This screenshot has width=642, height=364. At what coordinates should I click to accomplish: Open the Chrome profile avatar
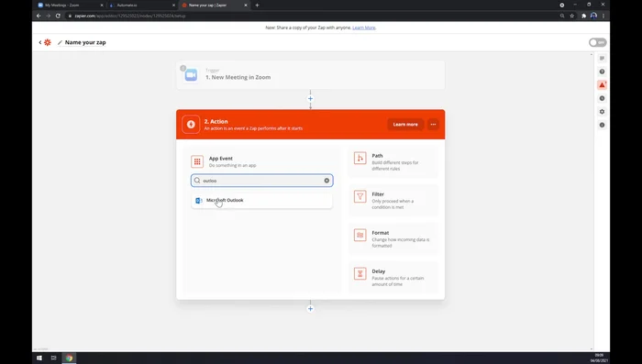click(593, 16)
